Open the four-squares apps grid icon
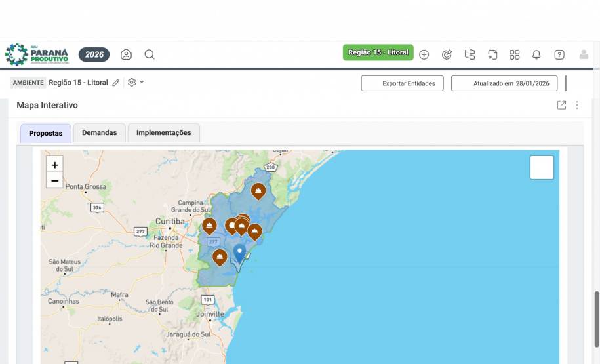600x364 pixels. click(515, 54)
